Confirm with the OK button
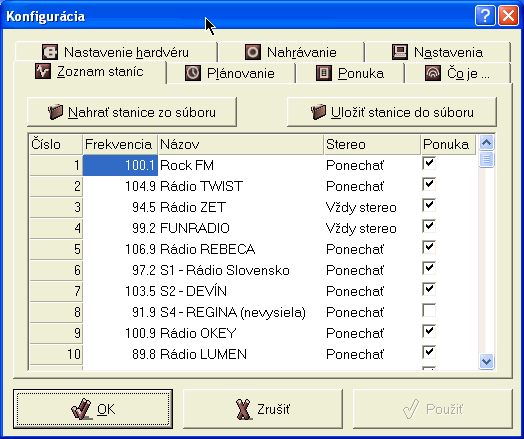524x439 pixels. (93, 409)
